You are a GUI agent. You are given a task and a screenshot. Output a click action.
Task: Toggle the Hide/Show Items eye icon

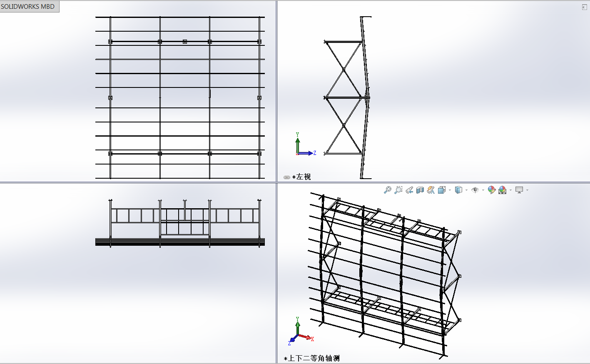tap(475, 190)
